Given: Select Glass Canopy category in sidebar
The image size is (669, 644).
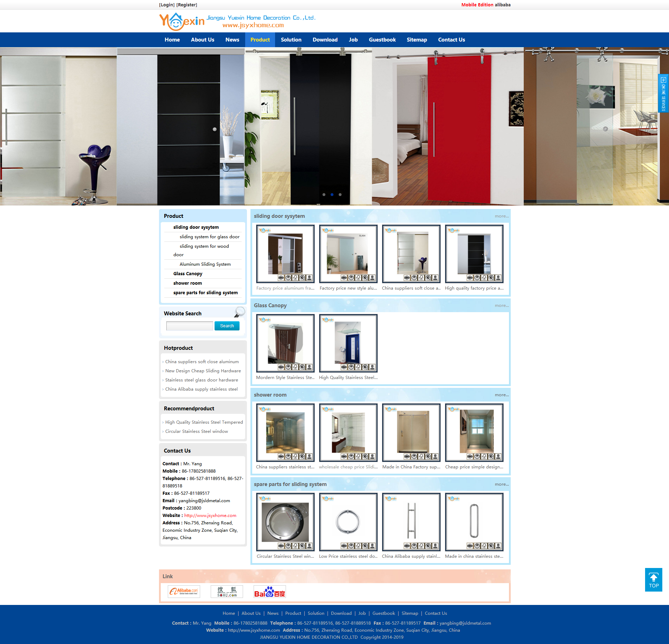Looking at the screenshot, I should point(188,274).
